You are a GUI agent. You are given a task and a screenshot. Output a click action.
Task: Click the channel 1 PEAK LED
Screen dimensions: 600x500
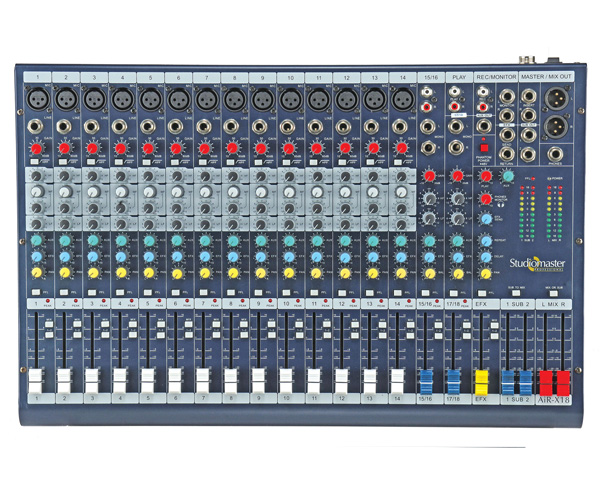pos(48,301)
